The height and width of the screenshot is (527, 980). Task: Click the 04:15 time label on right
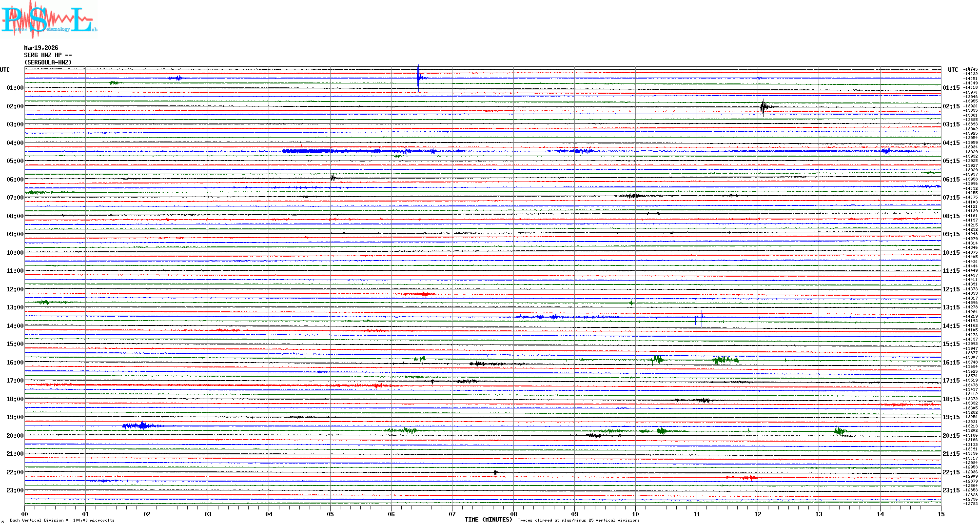click(x=951, y=143)
